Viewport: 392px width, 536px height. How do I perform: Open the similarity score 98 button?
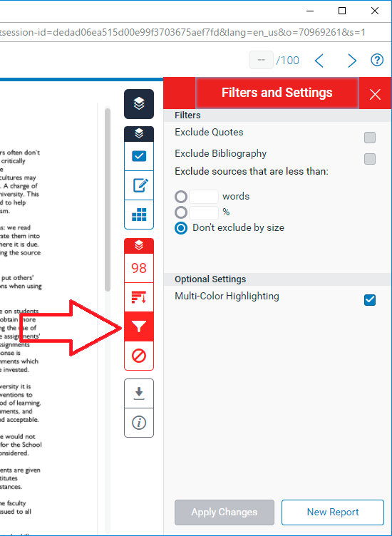[139, 268]
